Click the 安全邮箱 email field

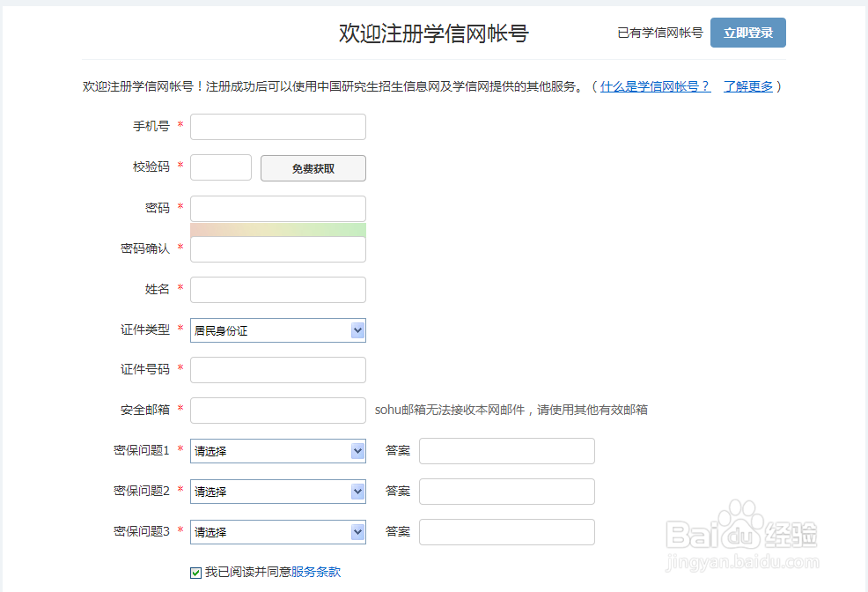277,411
